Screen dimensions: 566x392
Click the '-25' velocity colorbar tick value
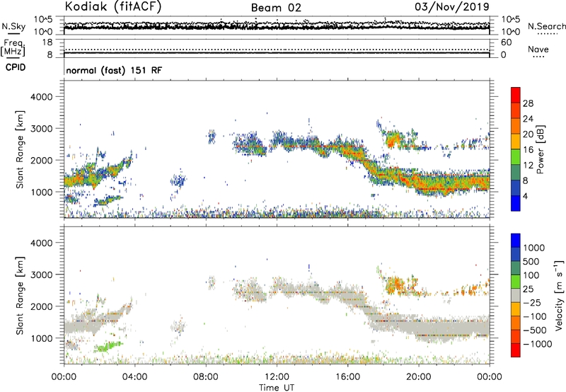(x=533, y=302)
